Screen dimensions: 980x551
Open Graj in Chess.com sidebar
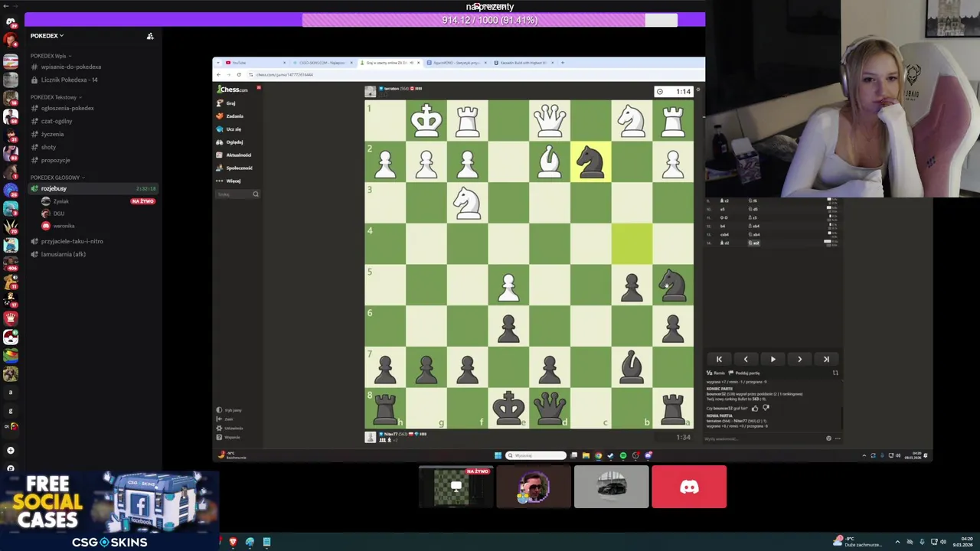coord(230,103)
